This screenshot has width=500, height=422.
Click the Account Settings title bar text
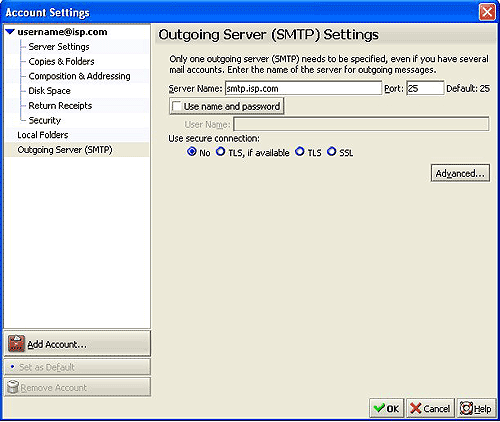point(48,13)
